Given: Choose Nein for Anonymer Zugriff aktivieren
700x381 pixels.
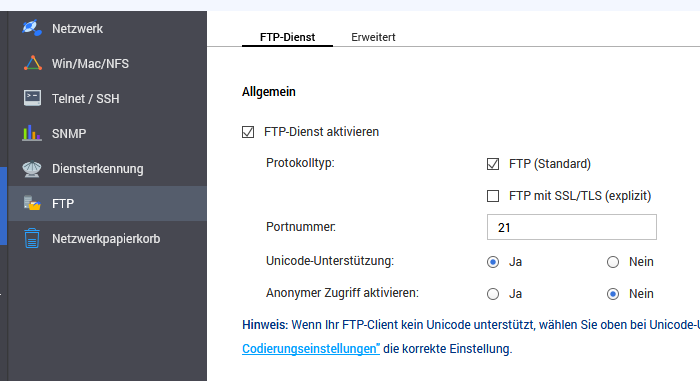Looking at the screenshot, I should pyautogui.click(x=613, y=294).
